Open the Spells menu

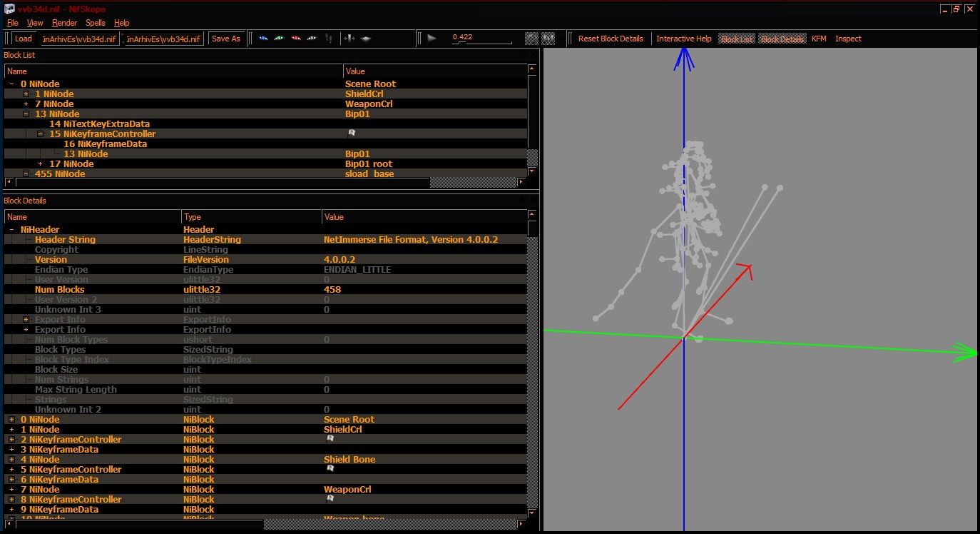[96, 23]
